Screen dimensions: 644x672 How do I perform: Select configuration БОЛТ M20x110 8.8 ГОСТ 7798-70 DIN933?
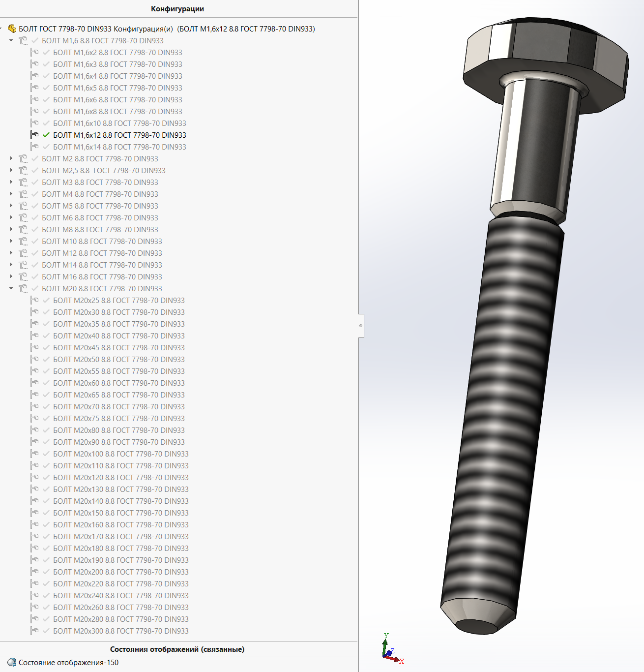click(x=121, y=465)
